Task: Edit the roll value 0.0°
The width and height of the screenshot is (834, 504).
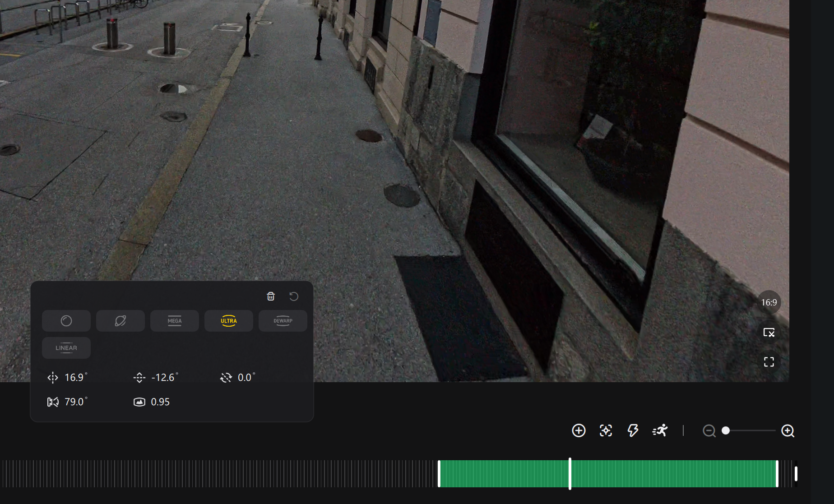Action: [246, 377]
